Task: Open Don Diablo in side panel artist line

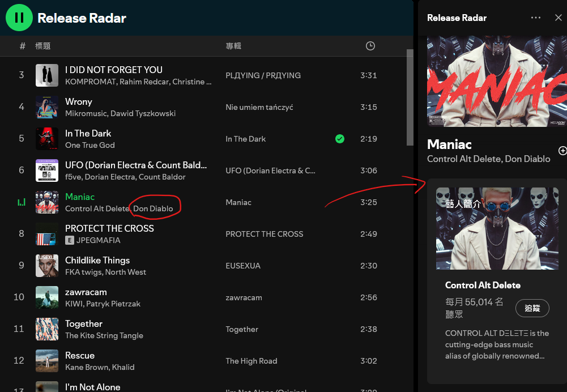Action: 527,159
